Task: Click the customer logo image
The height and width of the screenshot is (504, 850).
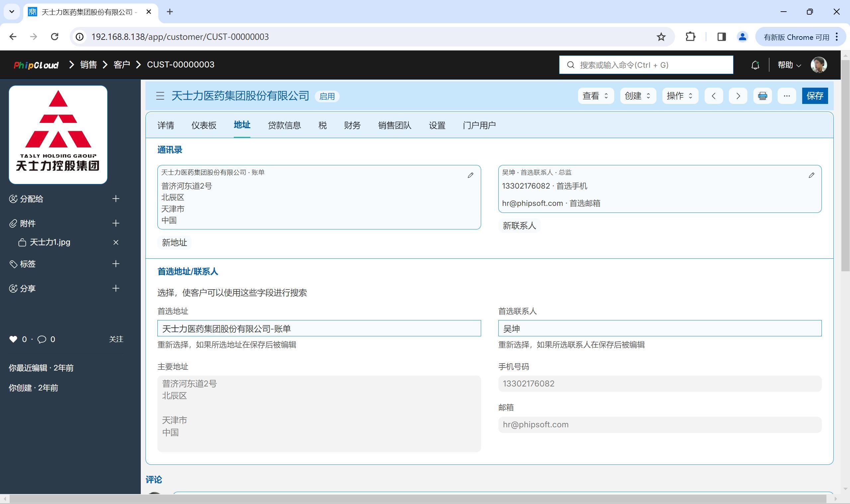Action: [x=58, y=135]
